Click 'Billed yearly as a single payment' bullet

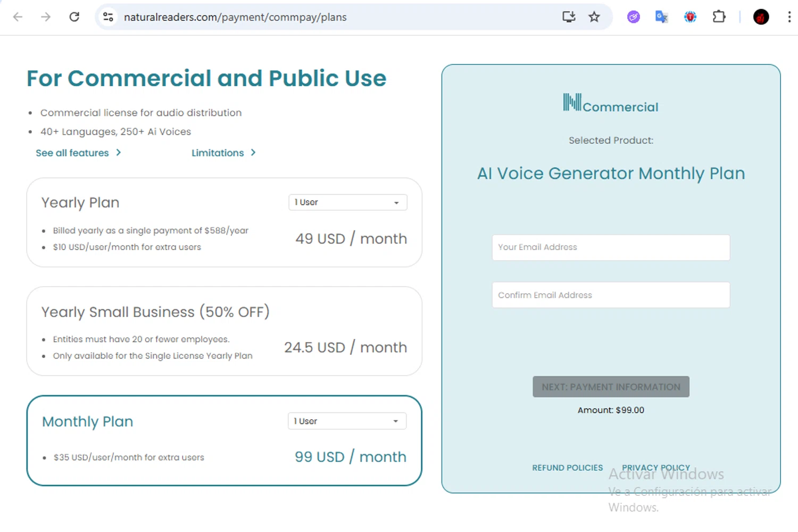tap(151, 230)
